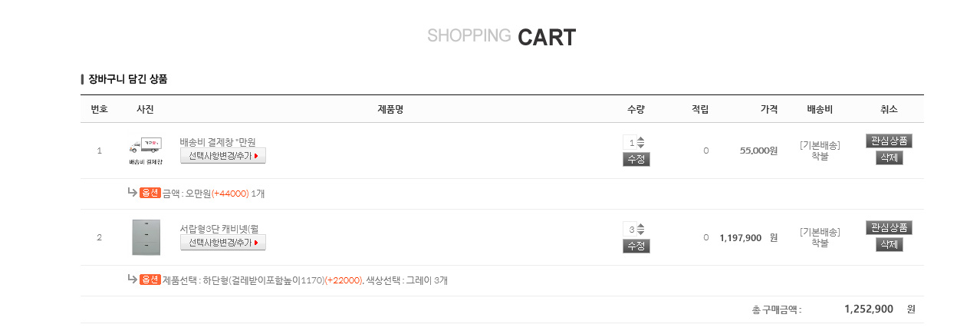Open 선택사항변경/추가 for the cabinet item
The width and height of the screenshot is (980, 331).
point(222,243)
